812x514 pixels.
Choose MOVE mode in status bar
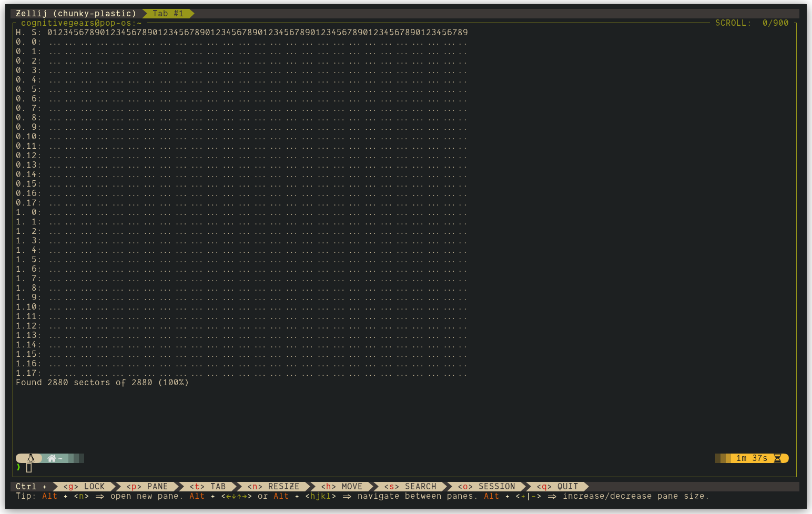tap(342, 487)
